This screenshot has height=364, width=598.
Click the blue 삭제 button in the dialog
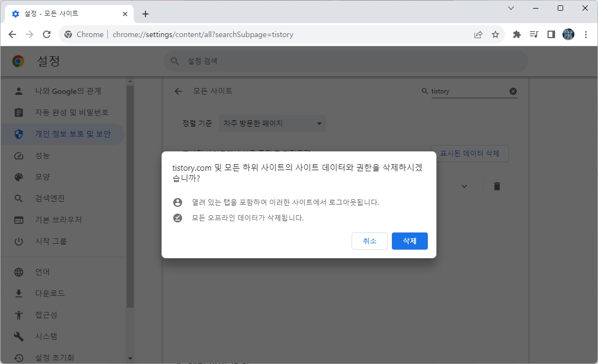pos(410,241)
